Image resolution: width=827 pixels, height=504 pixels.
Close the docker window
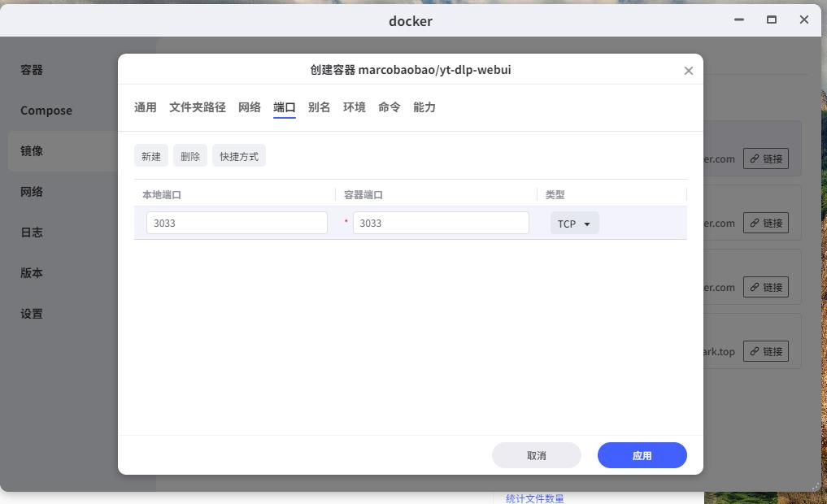tap(803, 20)
